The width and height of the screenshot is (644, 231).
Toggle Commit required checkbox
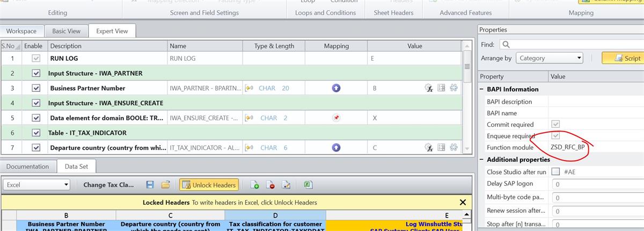[555, 125]
